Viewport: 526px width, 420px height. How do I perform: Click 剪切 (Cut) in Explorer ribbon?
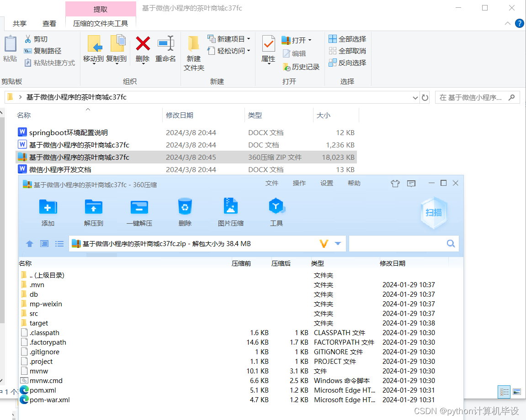[x=36, y=39]
